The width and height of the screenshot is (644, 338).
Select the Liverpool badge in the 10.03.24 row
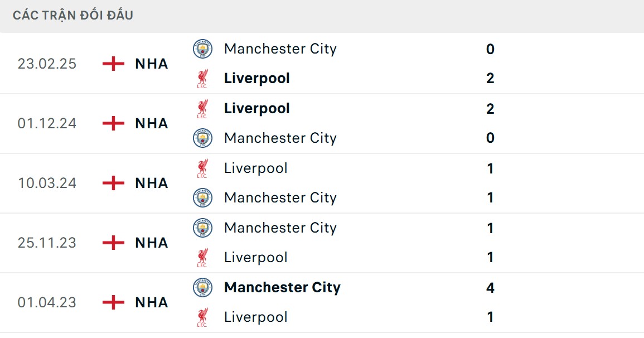(x=202, y=168)
